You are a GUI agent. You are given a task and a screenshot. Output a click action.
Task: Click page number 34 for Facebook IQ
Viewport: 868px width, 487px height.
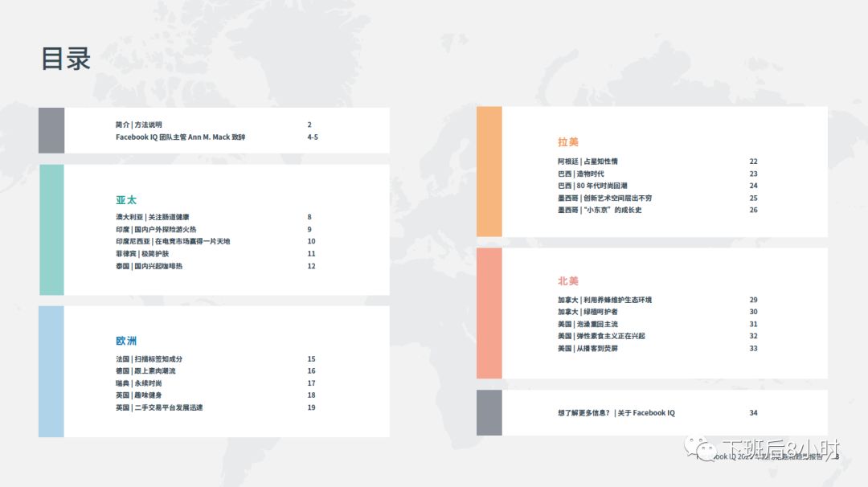pos(752,413)
